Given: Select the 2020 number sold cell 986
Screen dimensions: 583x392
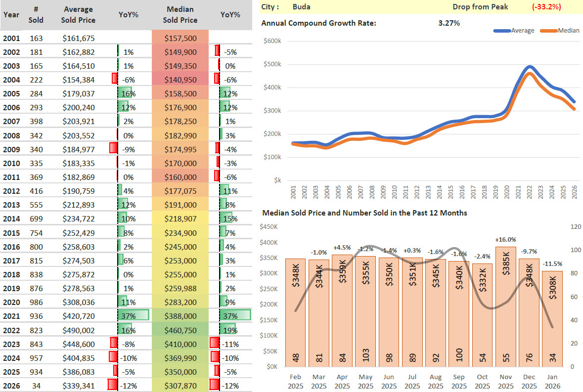Looking at the screenshot, I should click(36, 302).
